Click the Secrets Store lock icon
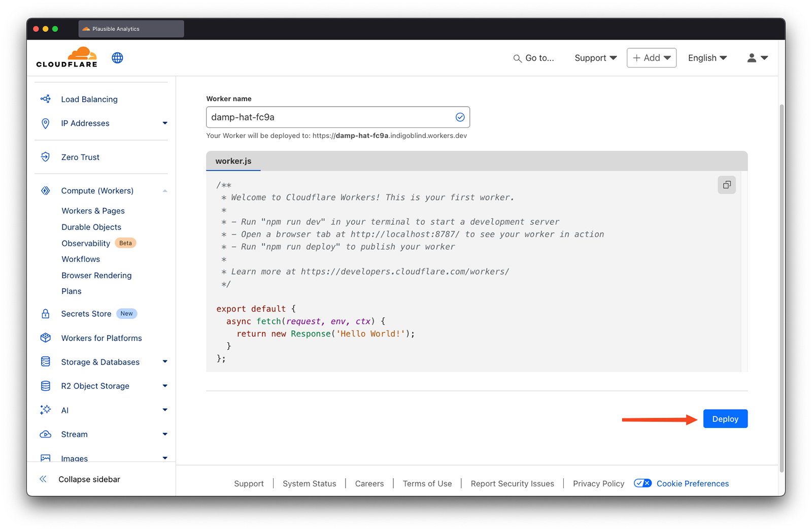812x531 pixels. [x=46, y=313]
